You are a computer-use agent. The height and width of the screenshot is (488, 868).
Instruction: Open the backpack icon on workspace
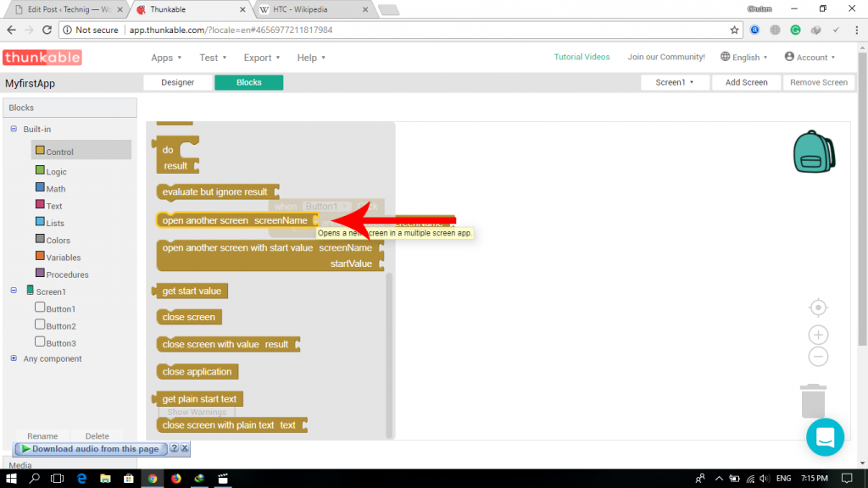click(814, 152)
